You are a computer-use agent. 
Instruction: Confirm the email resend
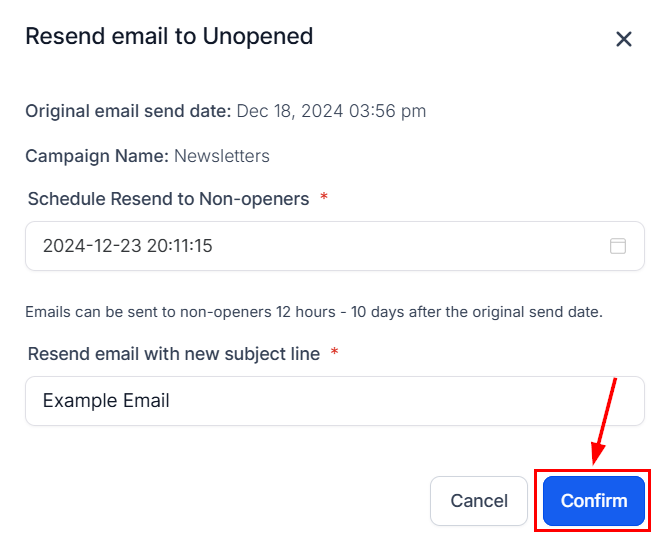594,501
